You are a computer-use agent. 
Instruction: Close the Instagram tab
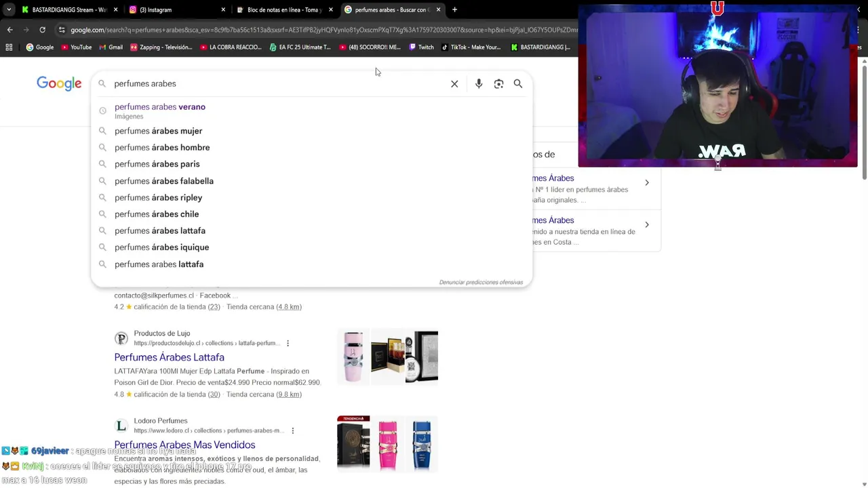click(223, 9)
